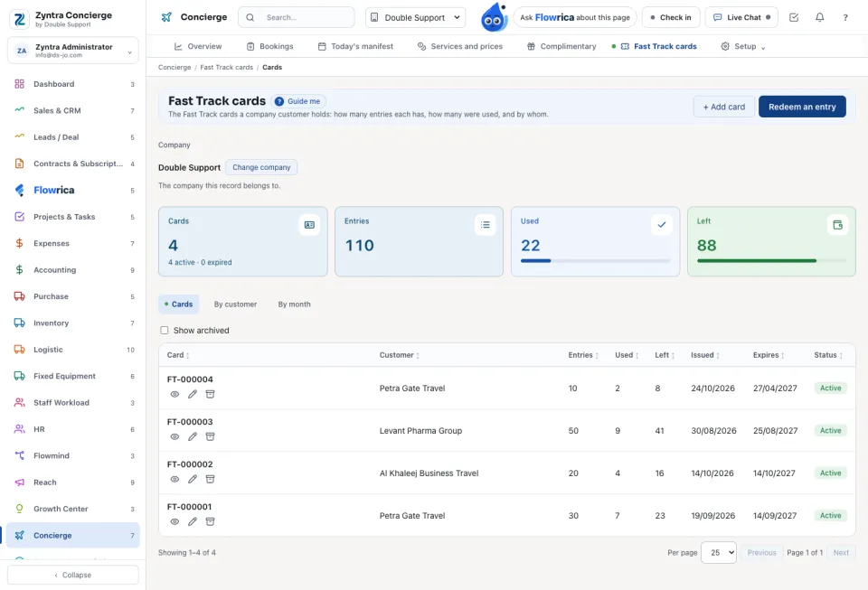
Task: Edit card FT-000004 with pencil icon
Action: (192, 394)
